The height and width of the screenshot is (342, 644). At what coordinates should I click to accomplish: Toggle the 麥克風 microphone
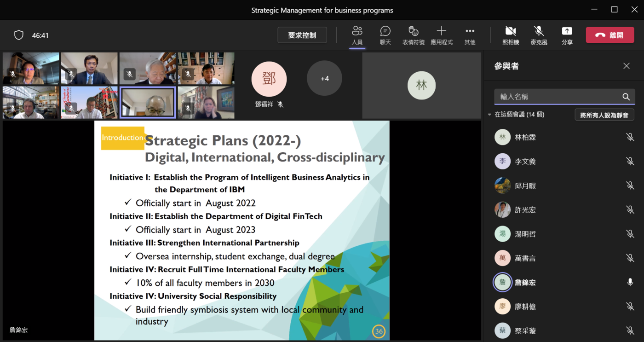(539, 35)
